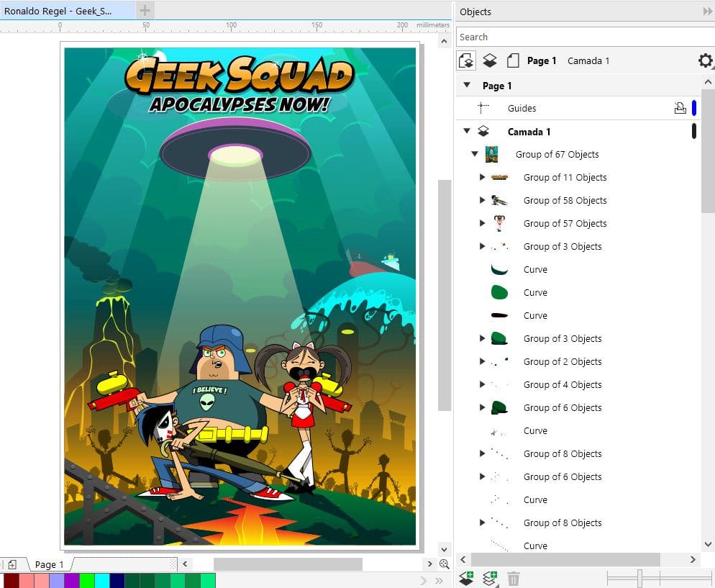Click the zoom icon near bottom right

click(445, 564)
